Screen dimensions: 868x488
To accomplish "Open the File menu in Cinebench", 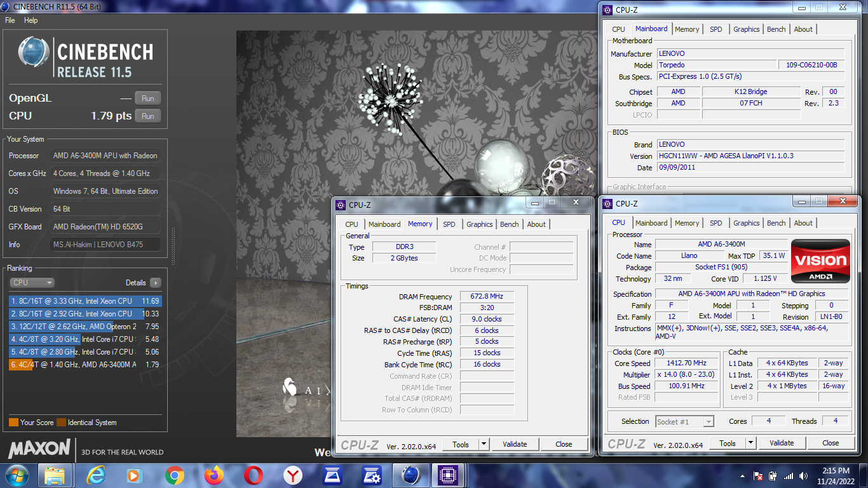I will (10, 20).
